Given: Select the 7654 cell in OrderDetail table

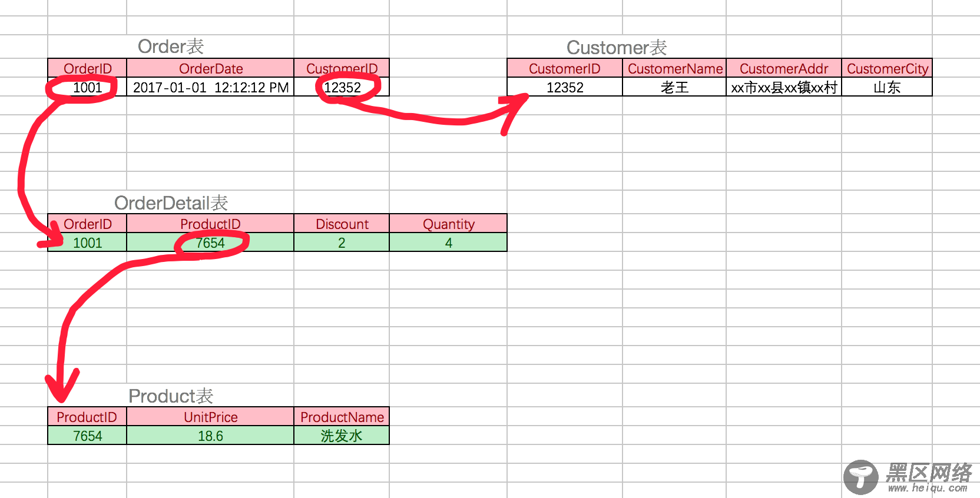Looking at the screenshot, I should point(210,243).
